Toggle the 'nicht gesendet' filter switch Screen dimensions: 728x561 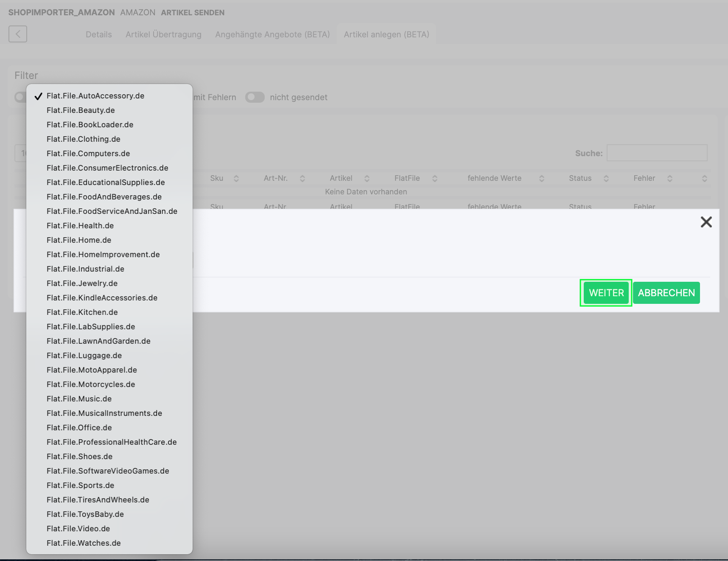click(255, 97)
